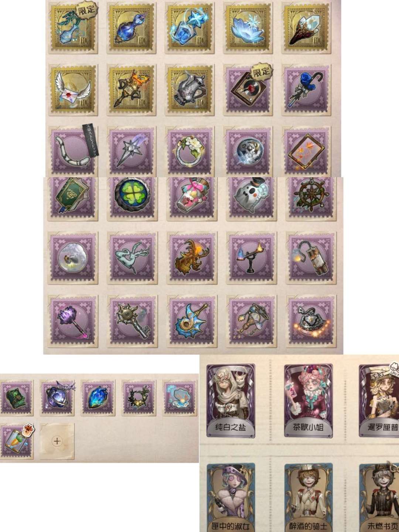Select the 匣中的淑女 character card

tap(231, 498)
